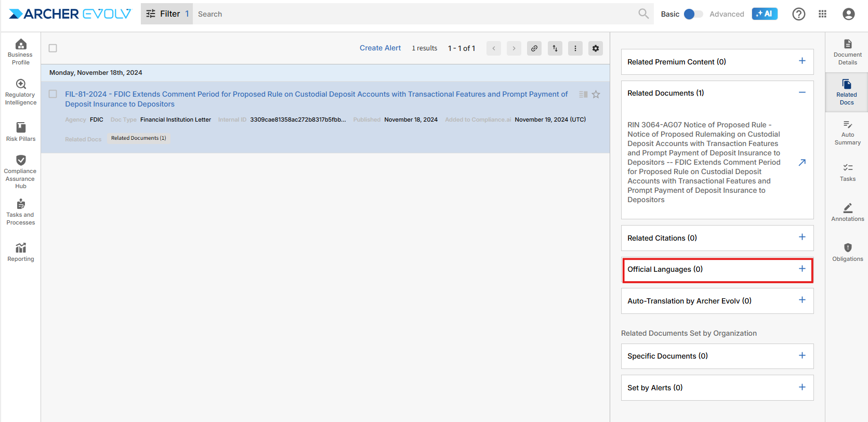Open the Filter button

pos(166,14)
